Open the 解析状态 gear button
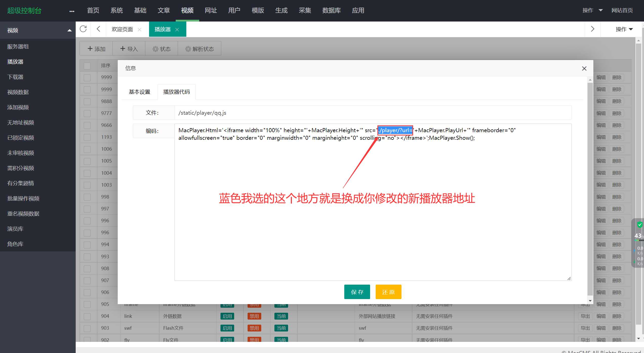The width and height of the screenshot is (644, 353). tap(199, 49)
